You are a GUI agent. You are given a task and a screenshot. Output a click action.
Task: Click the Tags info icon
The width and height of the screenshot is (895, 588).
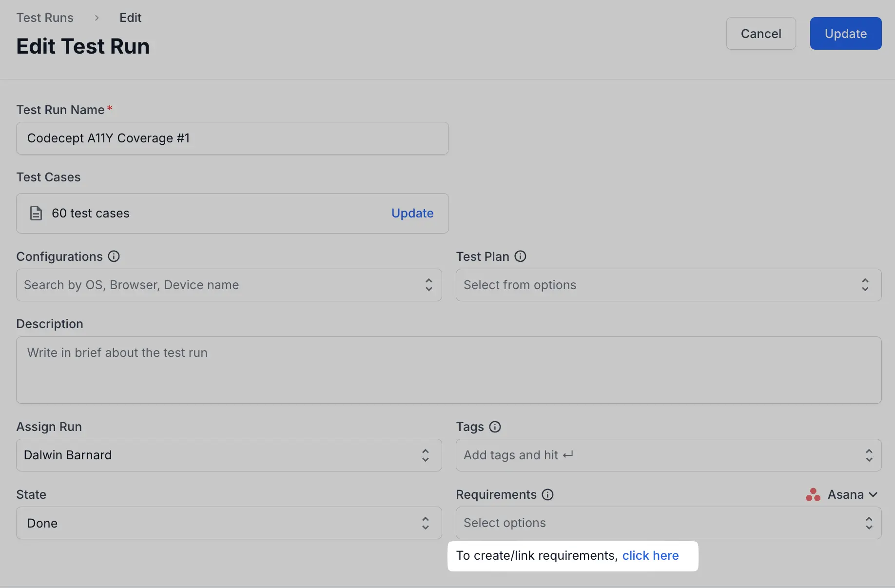[495, 427]
